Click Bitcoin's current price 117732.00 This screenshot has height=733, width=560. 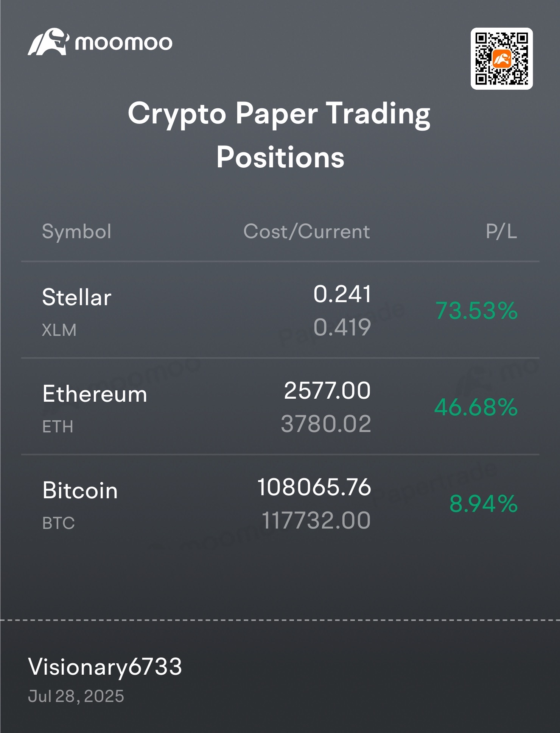coord(316,520)
